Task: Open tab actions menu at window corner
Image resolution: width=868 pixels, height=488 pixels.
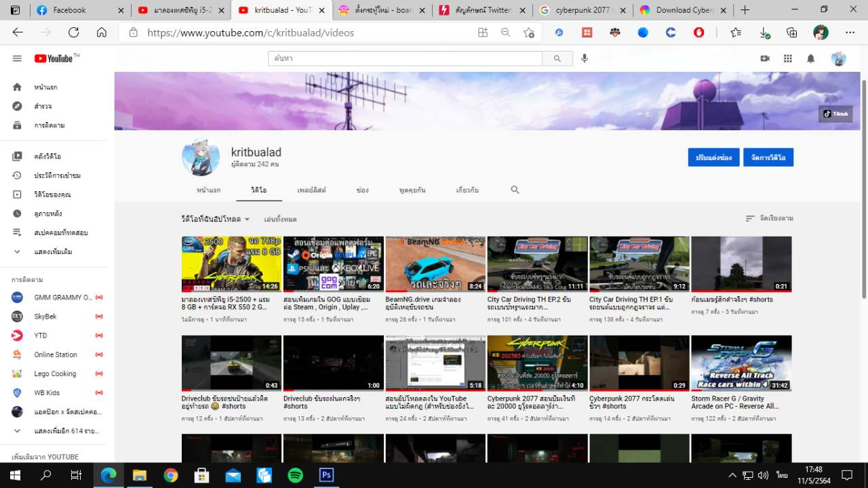Action: point(16,10)
